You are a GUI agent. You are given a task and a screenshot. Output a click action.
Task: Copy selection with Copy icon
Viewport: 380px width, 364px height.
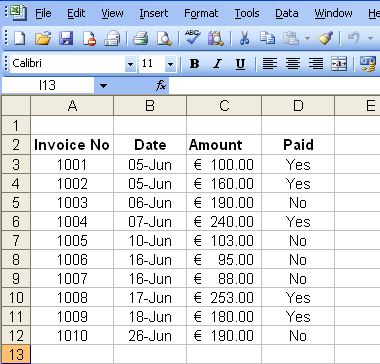coord(267,39)
